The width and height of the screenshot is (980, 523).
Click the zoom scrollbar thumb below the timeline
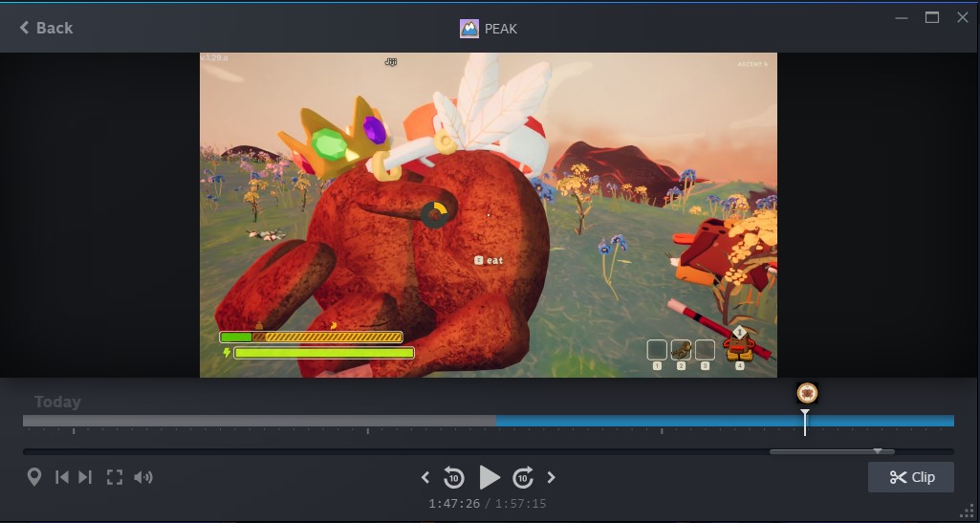pyautogui.click(x=832, y=451)
